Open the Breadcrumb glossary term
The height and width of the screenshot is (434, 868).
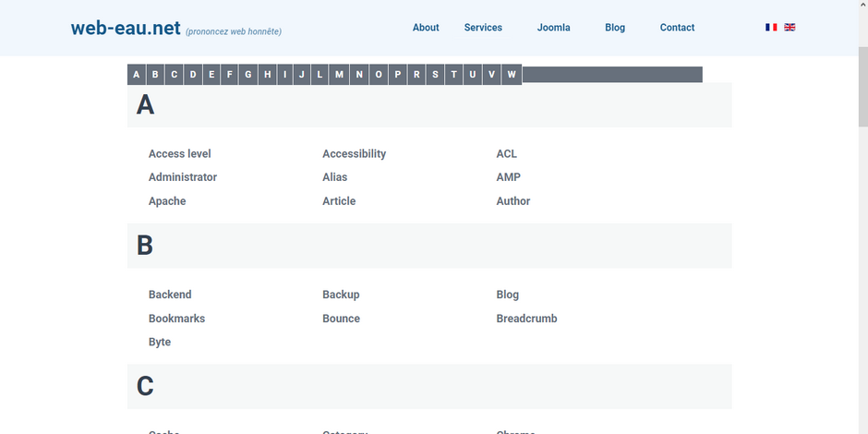point(526,319)
